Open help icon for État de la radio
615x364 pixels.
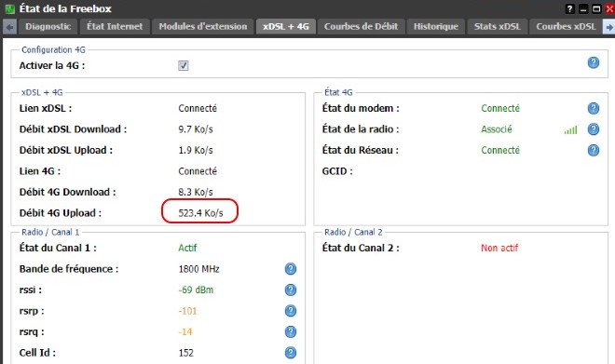click(594, 128)
